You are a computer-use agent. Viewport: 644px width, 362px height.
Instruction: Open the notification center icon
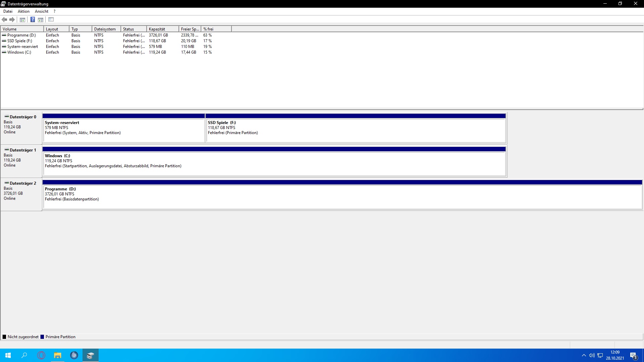pos(633,355)
